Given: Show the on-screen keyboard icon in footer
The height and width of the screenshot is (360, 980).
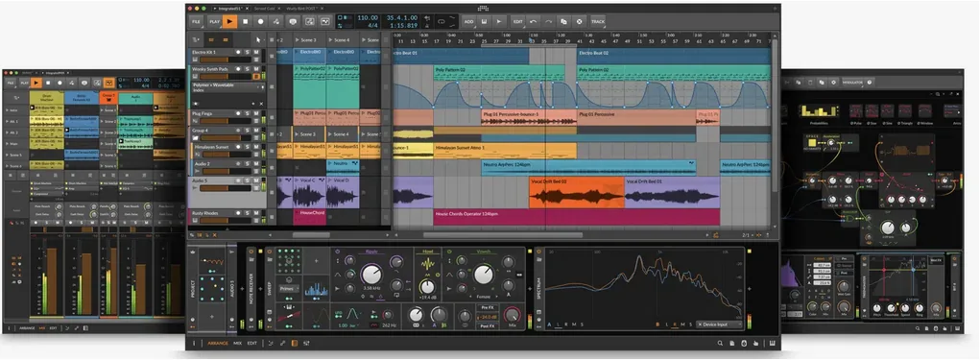Looking at the screenshot, I should [773, 343].
